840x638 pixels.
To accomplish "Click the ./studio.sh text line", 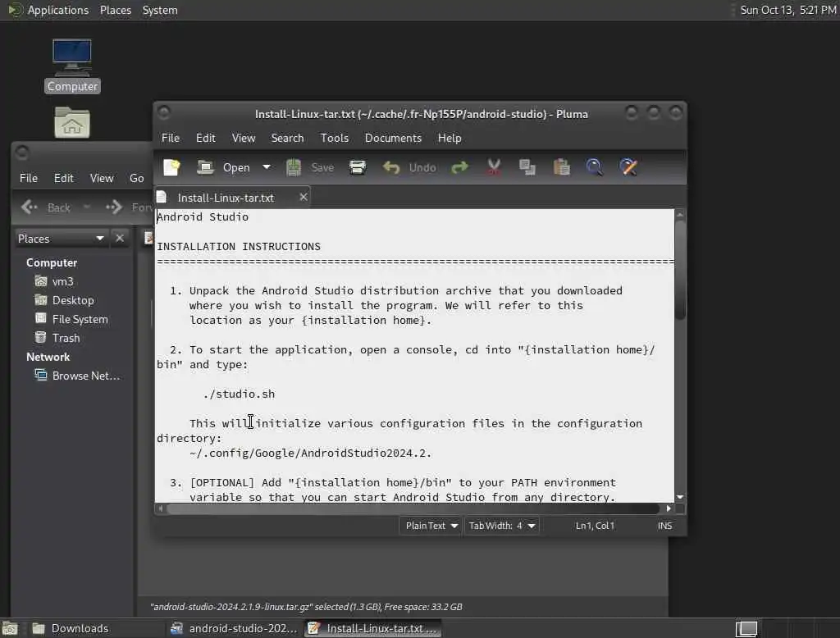I will 239,394.
